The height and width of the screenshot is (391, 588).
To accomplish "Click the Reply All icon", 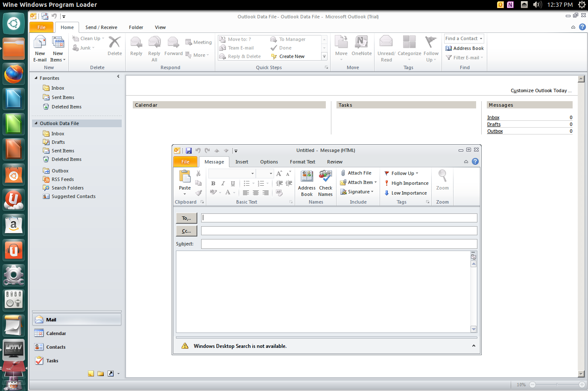I will pyautogui.click(x=154, y=42).
